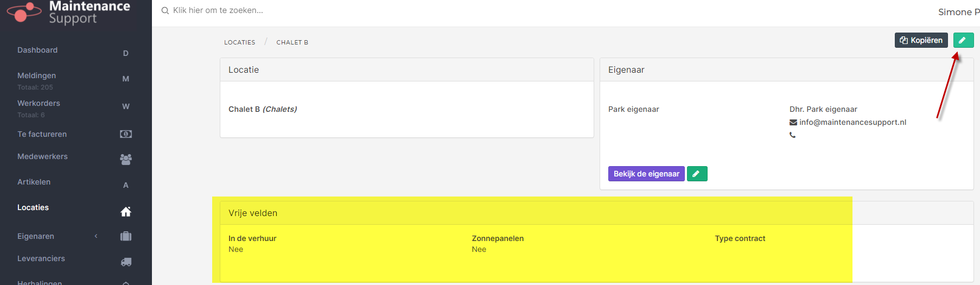
Task: Go to Werkorders in sidebar
Action: [x=39, y=103]
